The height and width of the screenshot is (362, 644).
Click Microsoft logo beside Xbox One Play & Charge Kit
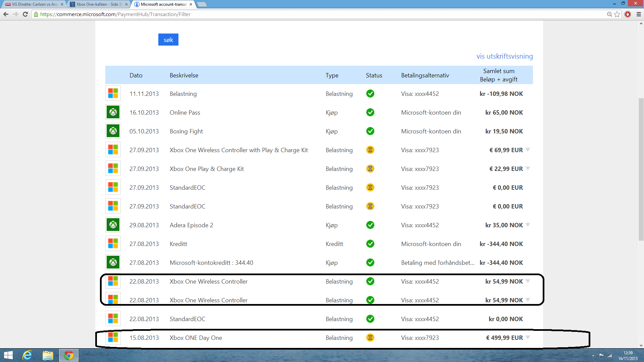pyautogui.click(x=113, y=169)
